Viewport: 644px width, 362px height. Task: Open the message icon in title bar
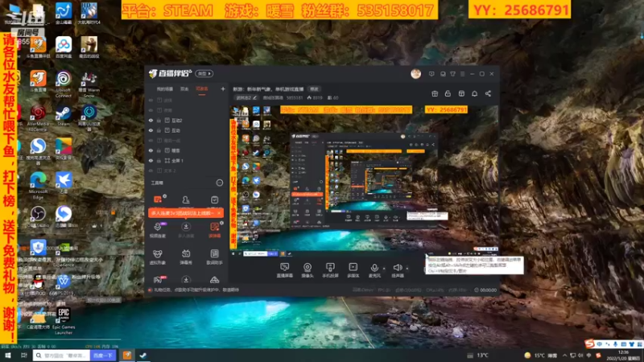pos(431,74)
